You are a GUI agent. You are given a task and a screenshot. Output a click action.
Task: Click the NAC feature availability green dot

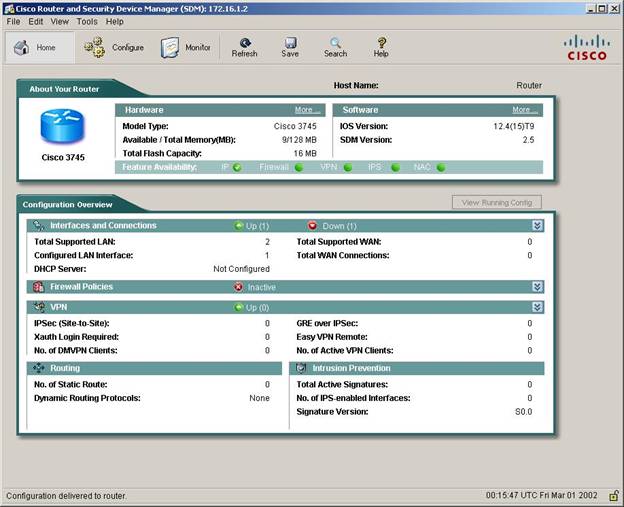[x=441, y=168]
